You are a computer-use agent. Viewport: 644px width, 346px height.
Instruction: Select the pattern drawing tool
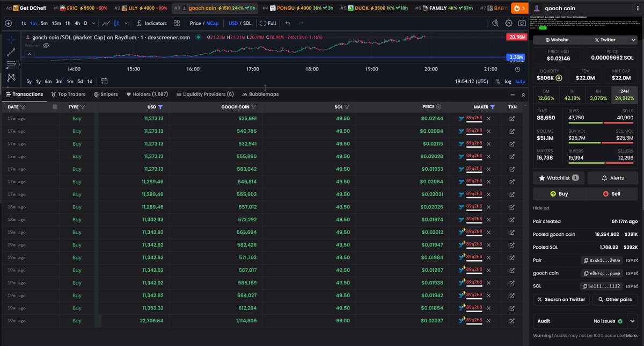[11, 78]
